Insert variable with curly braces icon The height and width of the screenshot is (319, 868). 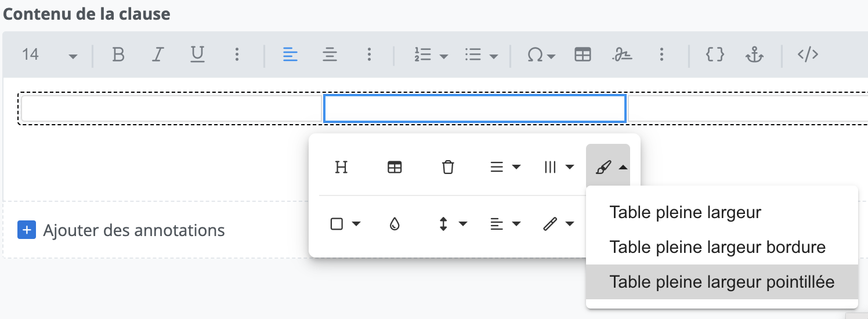715,55
